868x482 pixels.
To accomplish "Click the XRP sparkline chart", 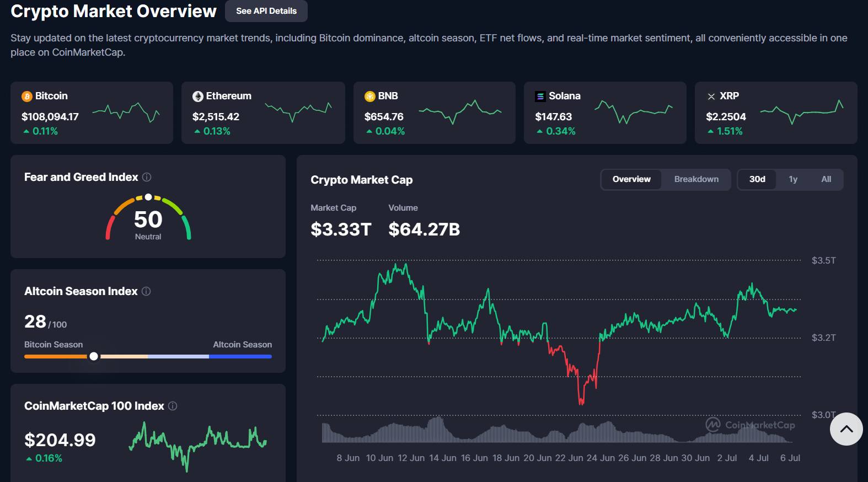I will click(x=802, y=112).
